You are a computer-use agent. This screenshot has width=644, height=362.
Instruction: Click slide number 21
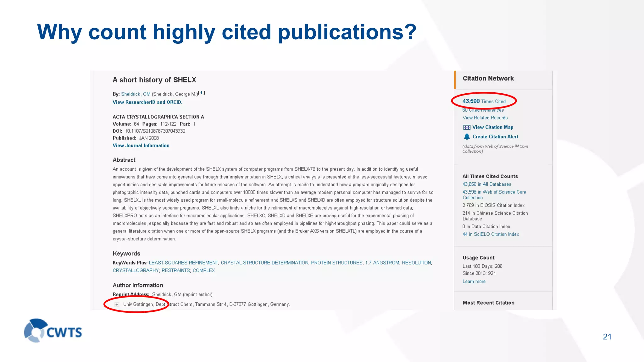point(607,337)
